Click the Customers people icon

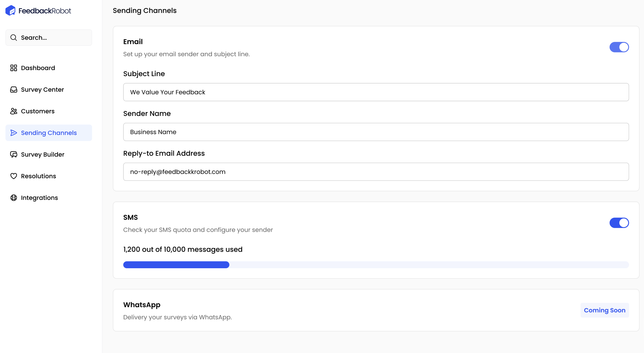tap(14, 111)
